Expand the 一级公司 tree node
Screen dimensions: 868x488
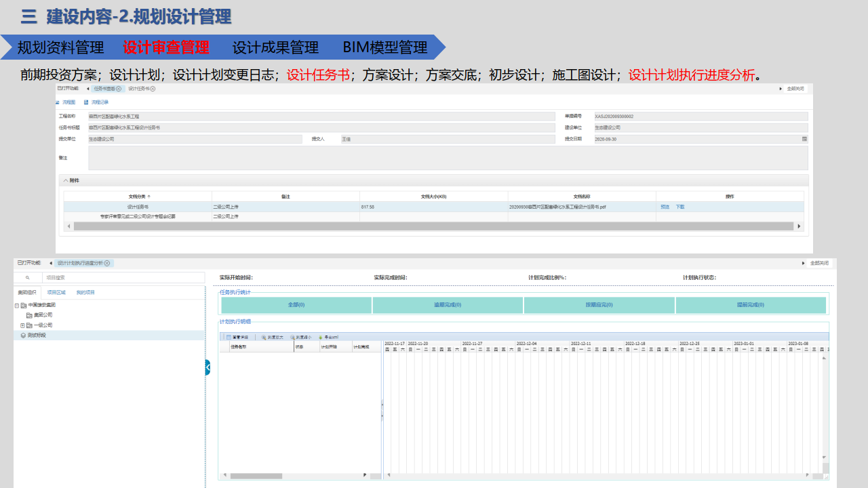[x=22, y=325]
